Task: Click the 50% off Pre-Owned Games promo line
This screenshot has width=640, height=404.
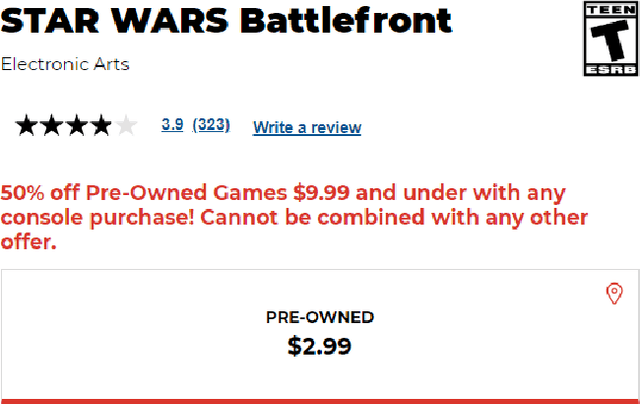Action: pos(283,192)
